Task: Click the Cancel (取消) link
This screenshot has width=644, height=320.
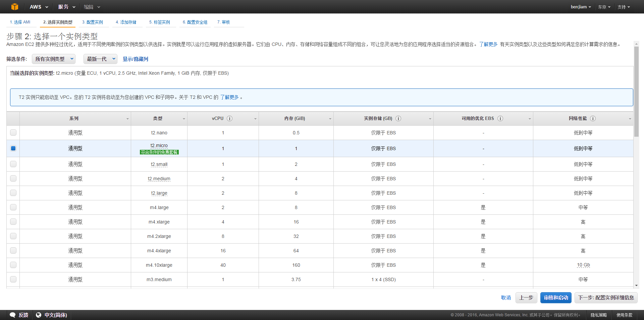Action: coord(506,298)
